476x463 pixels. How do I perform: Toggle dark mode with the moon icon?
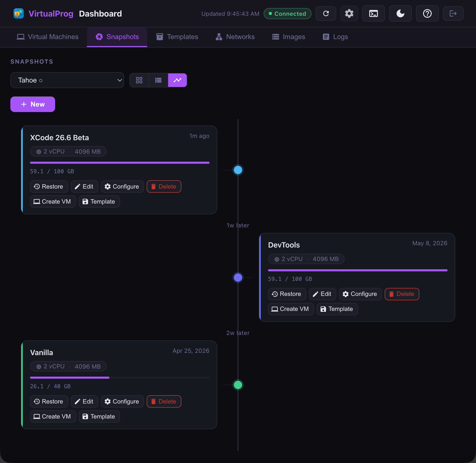(x=400, y=13)
